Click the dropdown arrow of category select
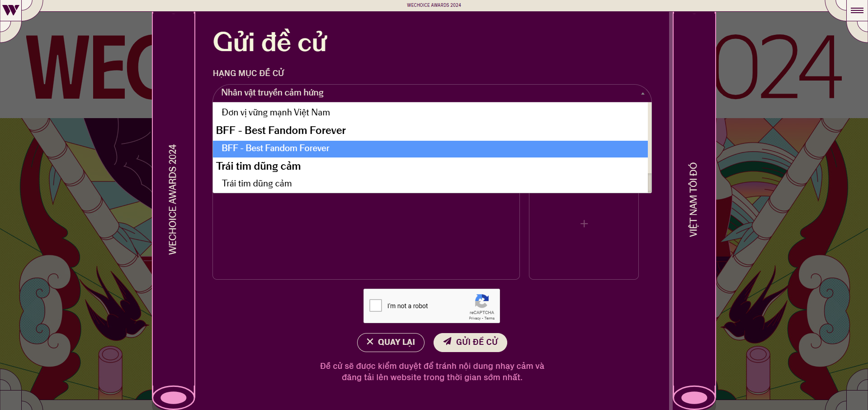Image resolution: width=868 pixels, height=410 pixels. (642, 94)
